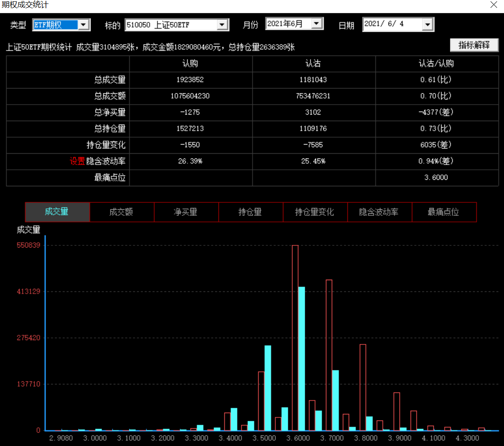504x446 pixels.
Task: Click the 550839 y-axis label
Action: click(x=29, y=245)
